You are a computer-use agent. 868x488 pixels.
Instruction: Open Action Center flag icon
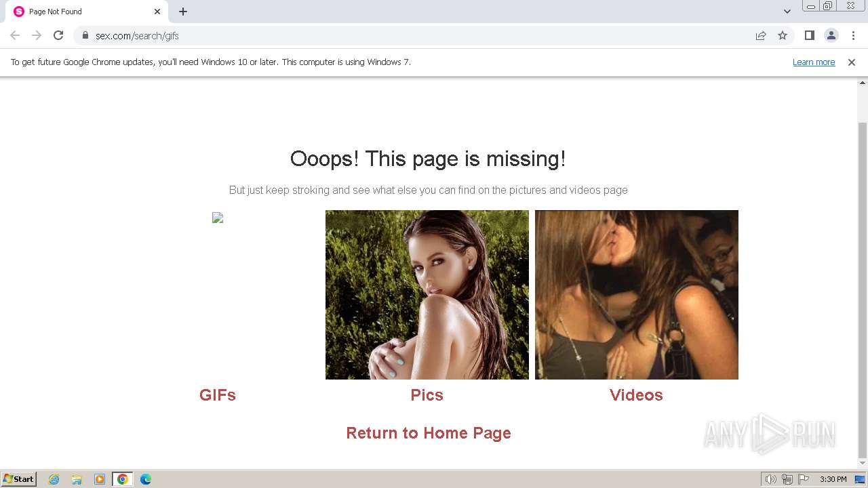pos(804,479)
